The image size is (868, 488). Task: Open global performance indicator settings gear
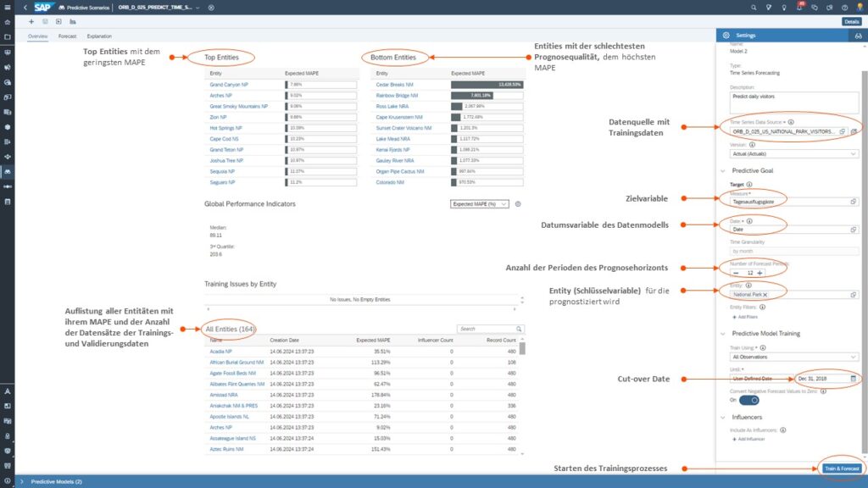pos(518,204)
